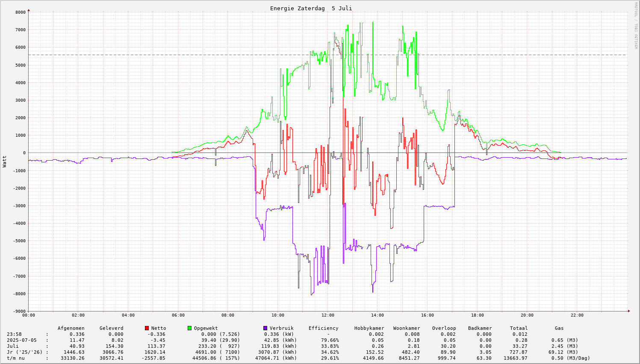The image size is (640, 364).
Task: Click the Juli row label
Action: (x=13, y=346)
